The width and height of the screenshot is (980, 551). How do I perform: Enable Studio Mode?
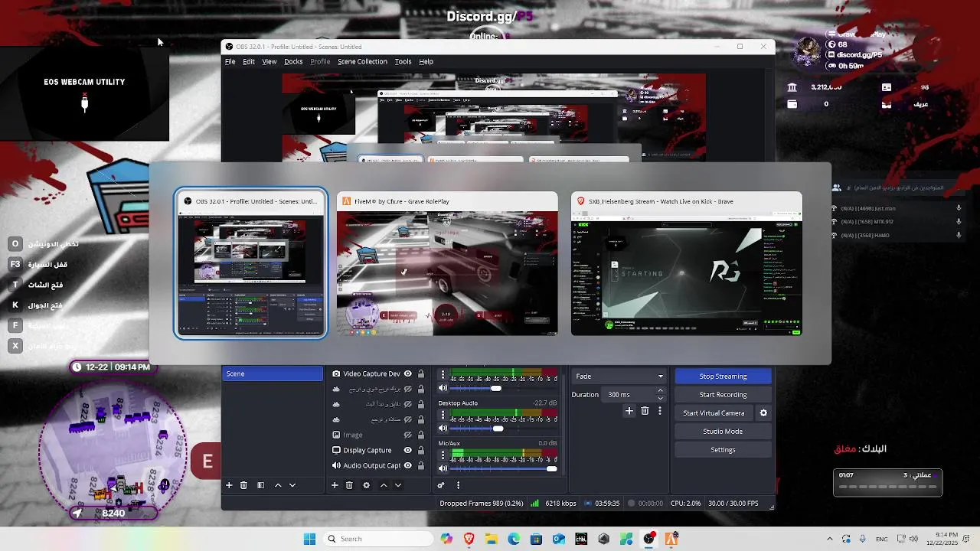723,432
